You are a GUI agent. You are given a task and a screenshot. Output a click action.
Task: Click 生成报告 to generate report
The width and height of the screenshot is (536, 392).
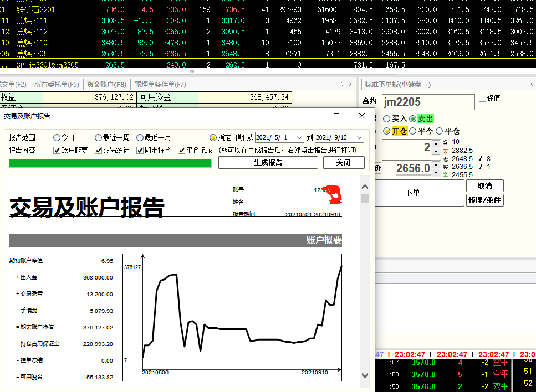(268, 163)
